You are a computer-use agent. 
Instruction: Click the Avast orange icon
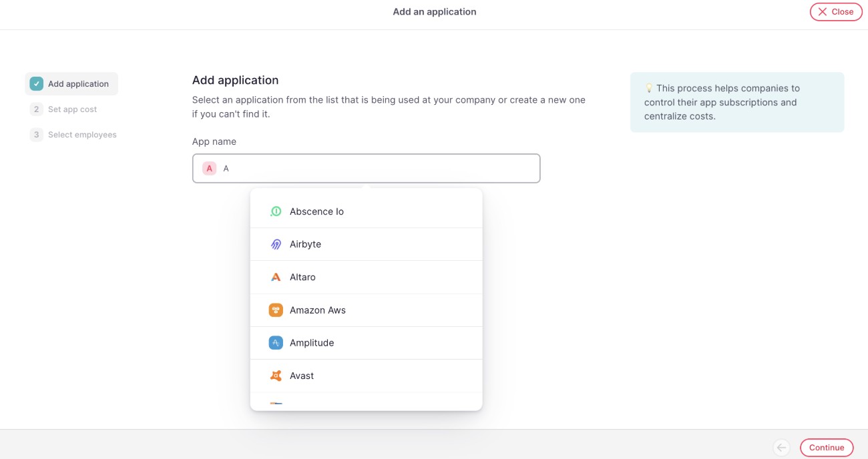pos(276,376)
